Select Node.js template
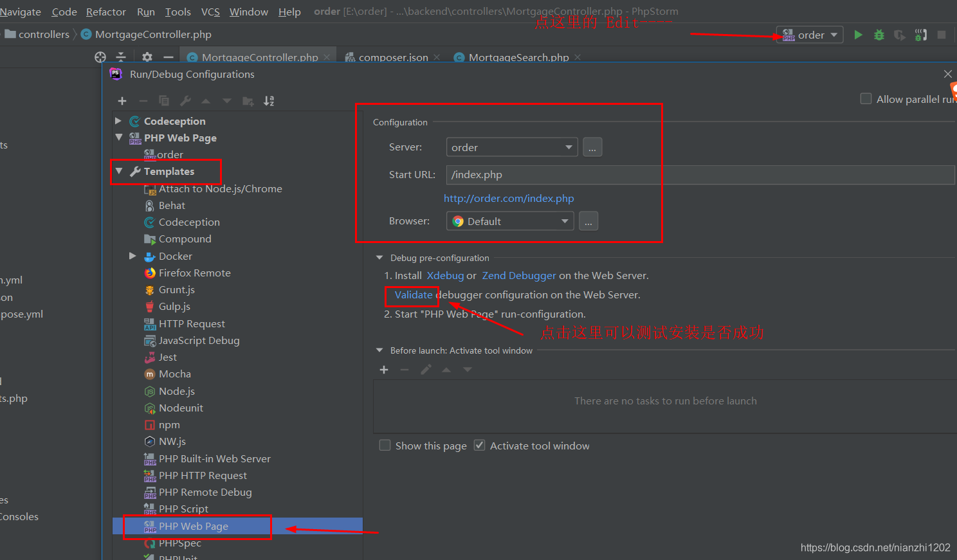The width and height of the screenshot is (957, 560). point(176,391)
